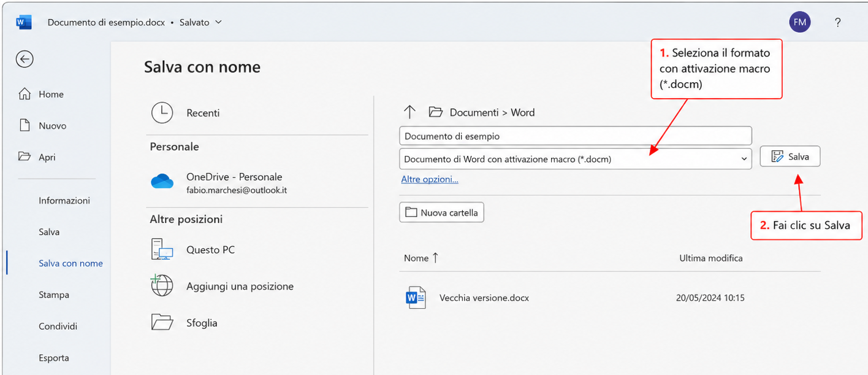Create a new folder with Nuova cartella

coord(442,212)
